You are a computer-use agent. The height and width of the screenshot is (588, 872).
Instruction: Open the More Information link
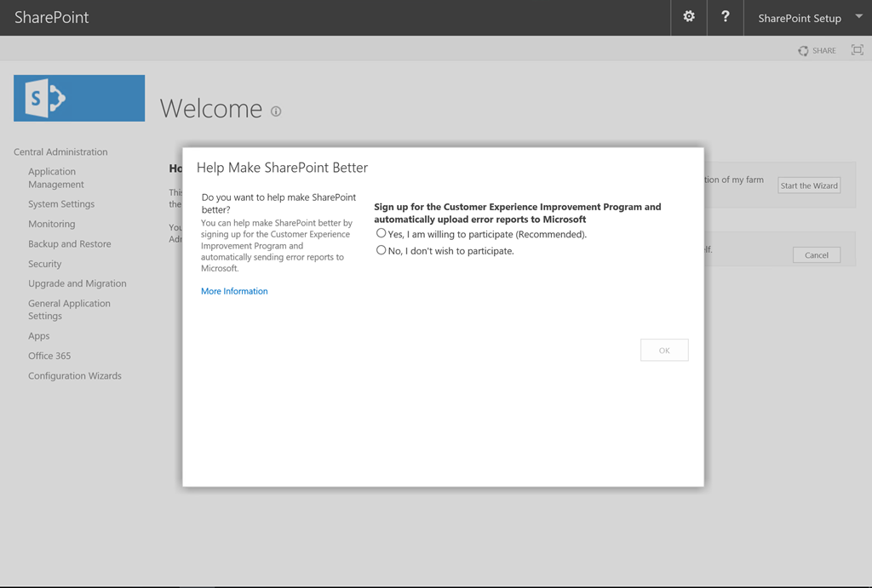(x=234, y=291)
